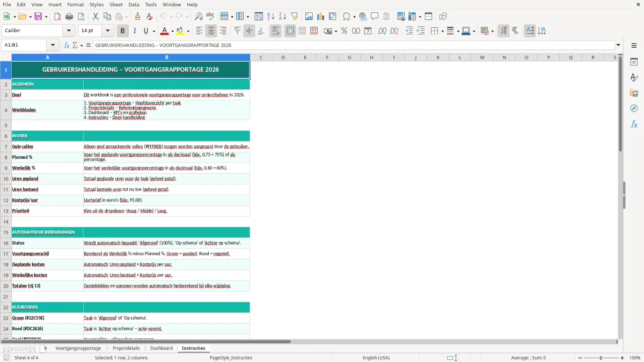
Task: Run the spelling check
Action: pos(210,17)
